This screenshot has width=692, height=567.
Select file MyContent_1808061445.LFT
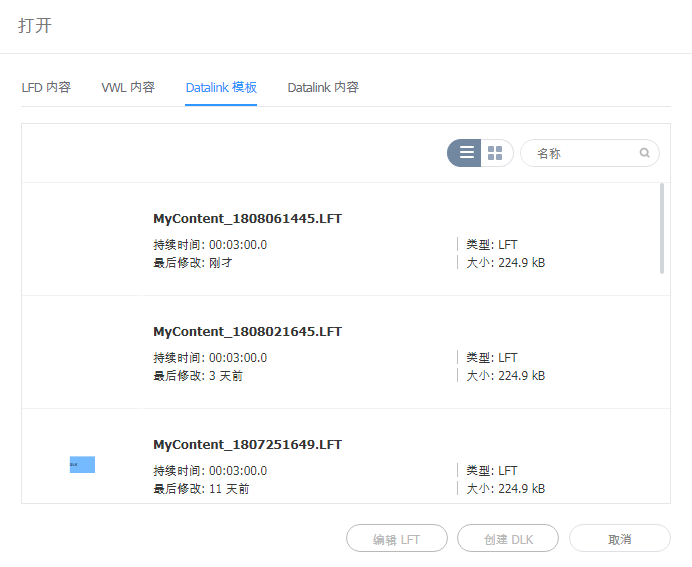point(247,218)
